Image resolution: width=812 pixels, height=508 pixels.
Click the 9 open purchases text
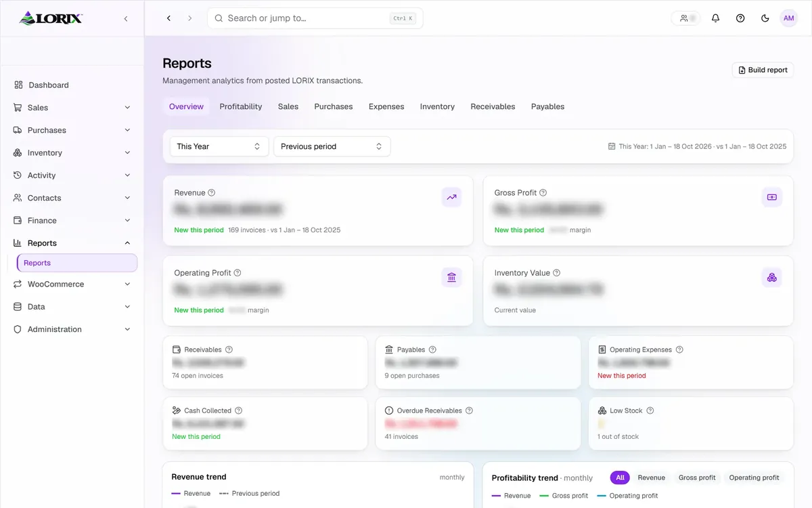[x=412, y=375]
